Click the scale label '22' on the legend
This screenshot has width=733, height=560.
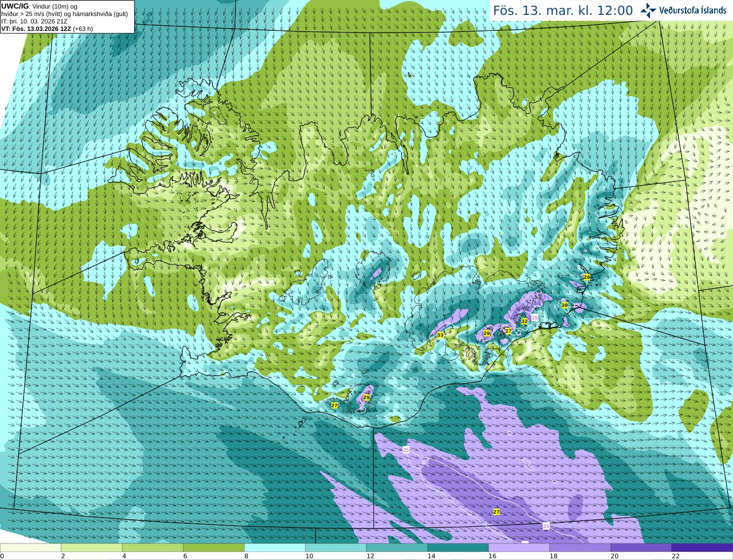point(675,556)
